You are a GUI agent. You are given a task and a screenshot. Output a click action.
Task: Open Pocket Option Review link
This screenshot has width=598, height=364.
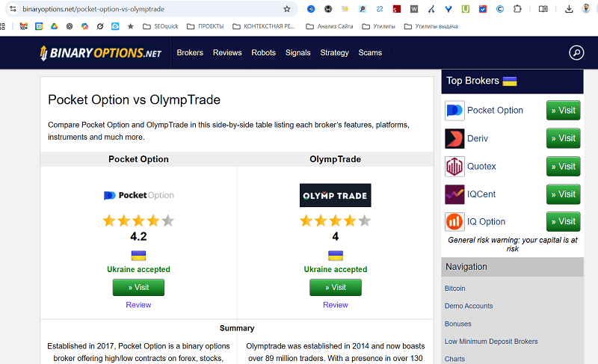point(138,305)
